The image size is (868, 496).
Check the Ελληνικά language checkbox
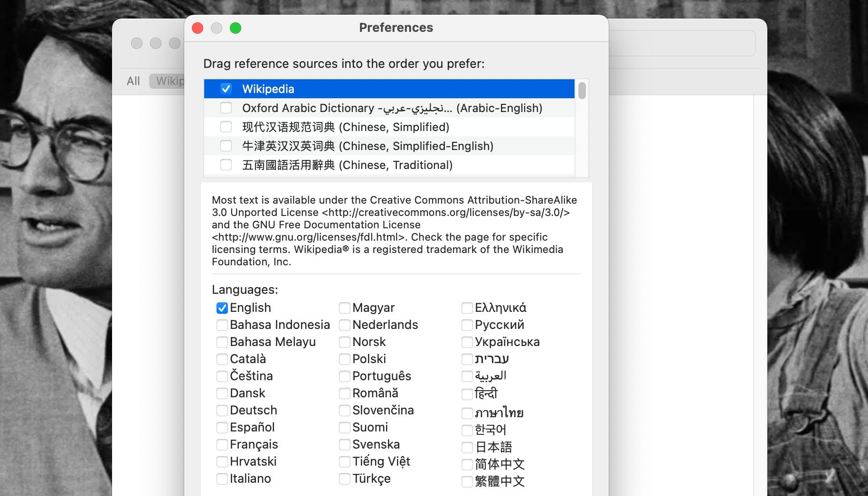(467, 308)
